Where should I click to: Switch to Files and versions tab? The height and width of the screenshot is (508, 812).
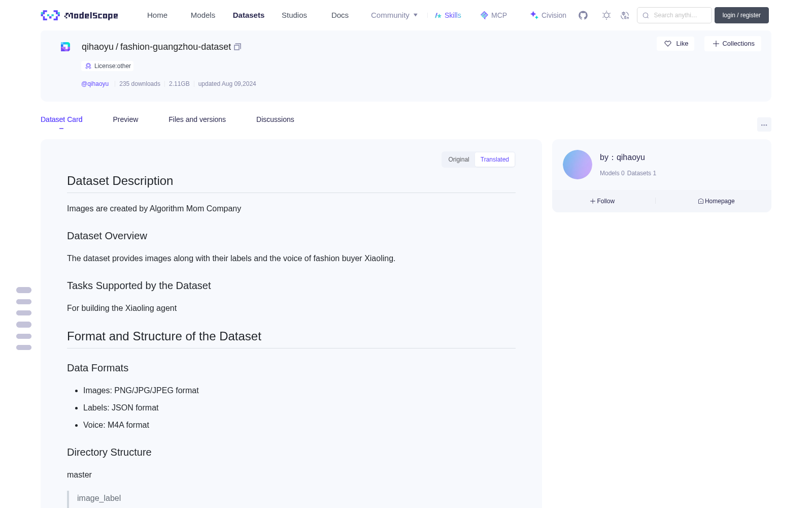click(197, 119)
